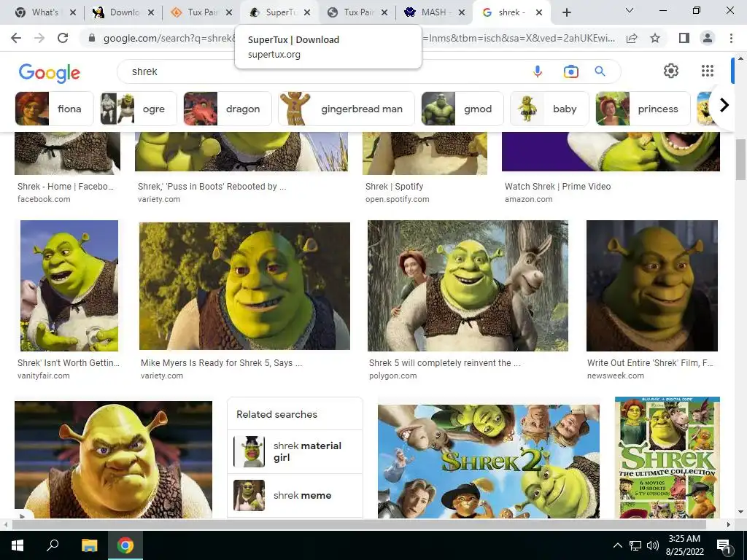The height and width of the screenshot is (560, 747).
Task: Select shrek material girl related search
Action: pyautogui.click(x=295, y=451)
